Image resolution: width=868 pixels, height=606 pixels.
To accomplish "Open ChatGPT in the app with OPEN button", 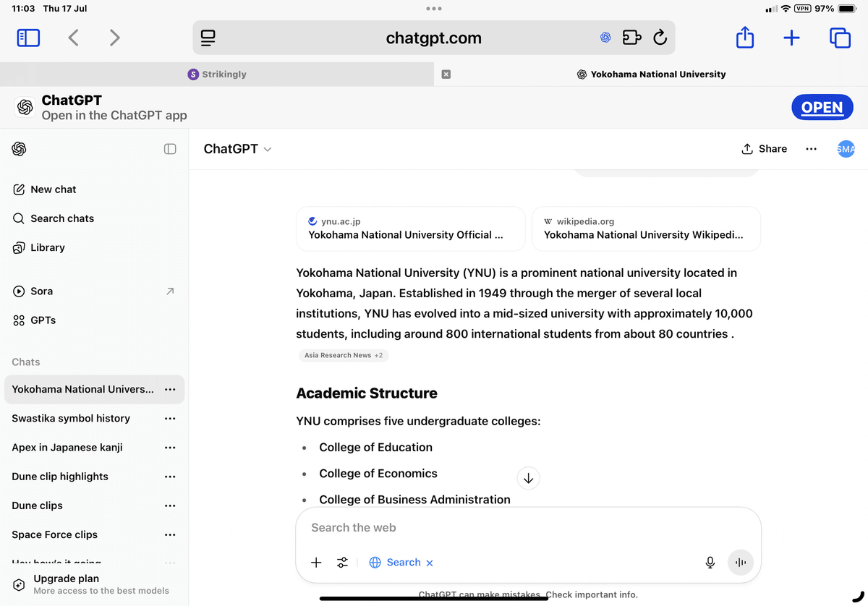I will [x=822, y=108].
